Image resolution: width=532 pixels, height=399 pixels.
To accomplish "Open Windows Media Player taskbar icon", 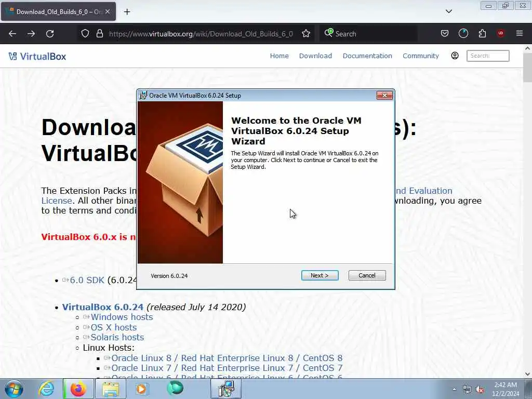I will [x=142, y=389].
